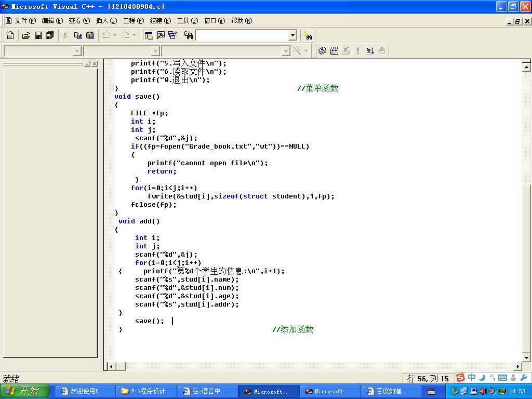Click the void save() function line

pos(137,97)
